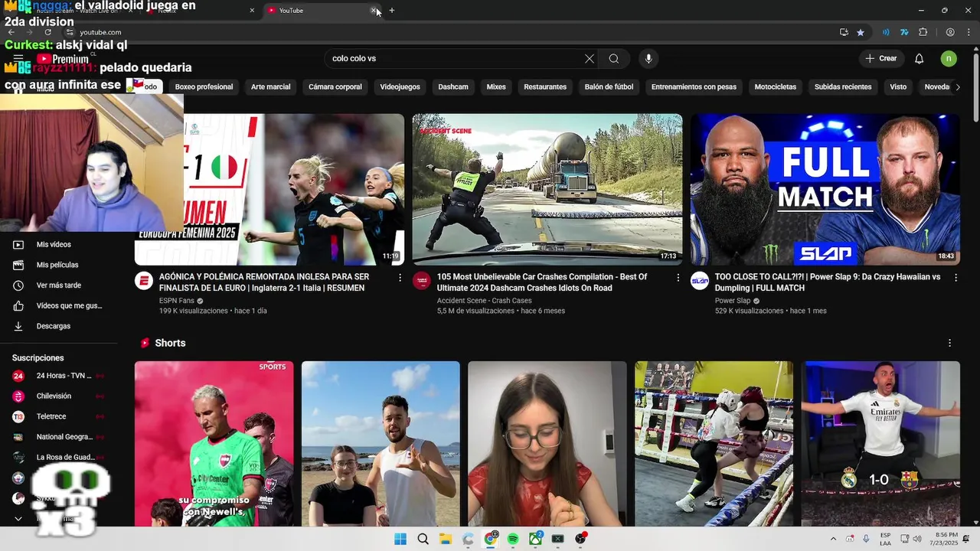Image resolution: width=980 pixels, height=551 pixels.
Task: Open Mis películas in the sidebar
Action: 57,265
